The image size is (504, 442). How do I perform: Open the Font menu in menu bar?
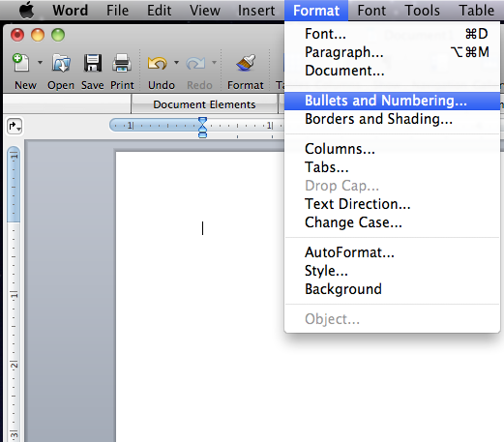click(371, 11)
